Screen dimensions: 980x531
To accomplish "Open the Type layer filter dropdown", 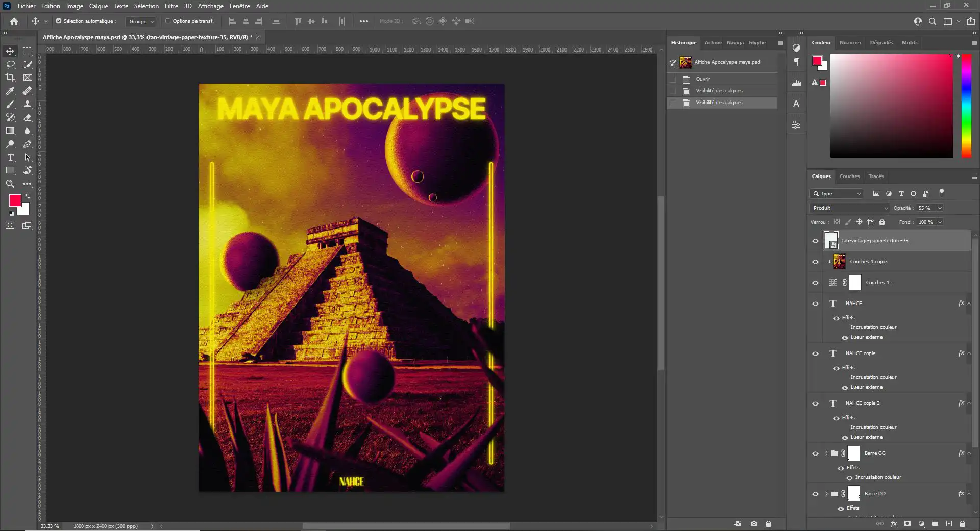I will pos(836,194).
